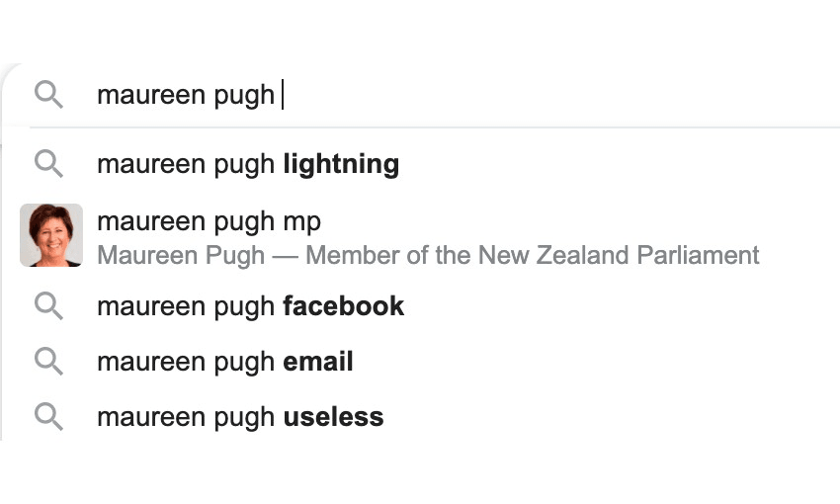Click the bold word "email" in the suggestions
The height and width of the screenshot is (504, 840).
click(317, 362)
